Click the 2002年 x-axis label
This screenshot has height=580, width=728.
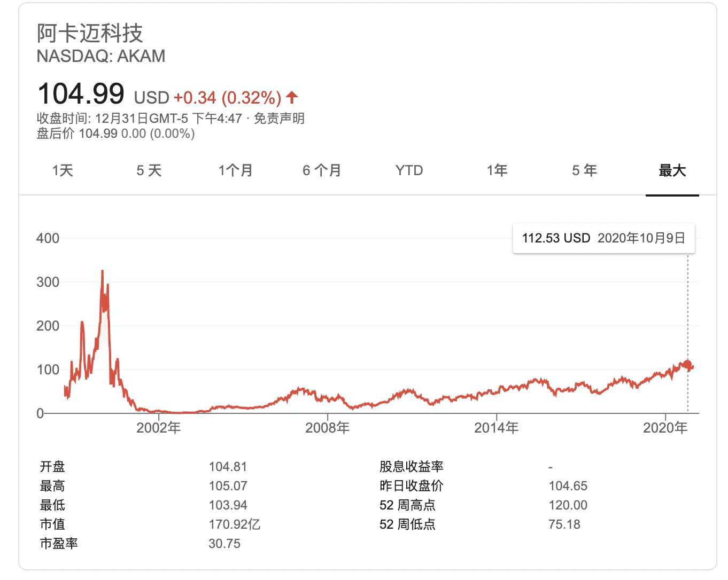click(x=159, y=428)
